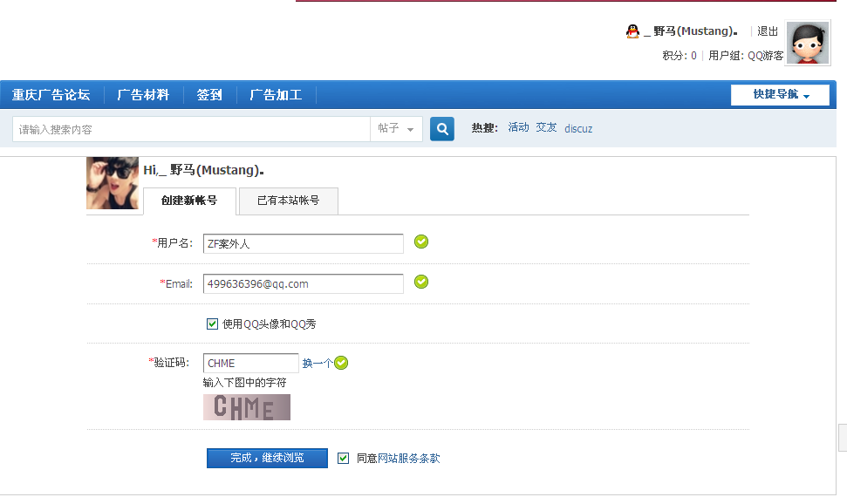Click the green checkmark beside 换一个
The image size is (847, 504).
coord(341,363)
